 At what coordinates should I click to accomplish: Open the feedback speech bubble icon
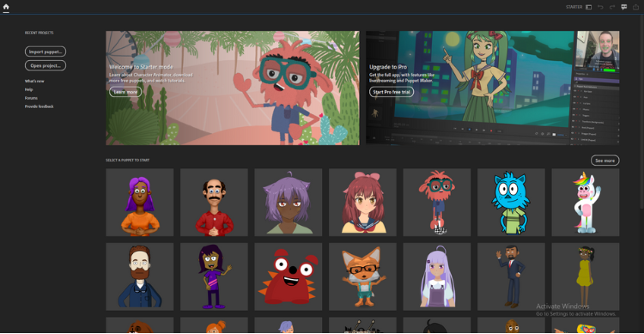(x=624, y=7)
